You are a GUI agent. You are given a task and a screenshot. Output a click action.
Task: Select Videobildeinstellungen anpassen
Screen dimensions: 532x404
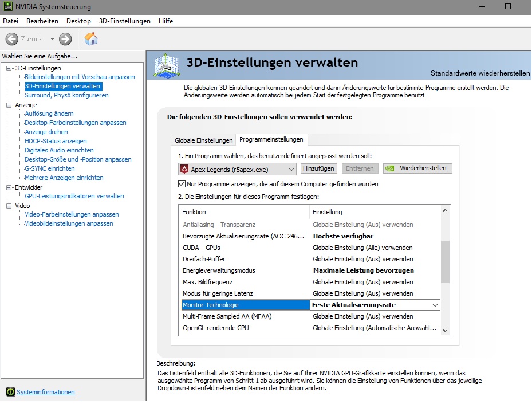69,223
